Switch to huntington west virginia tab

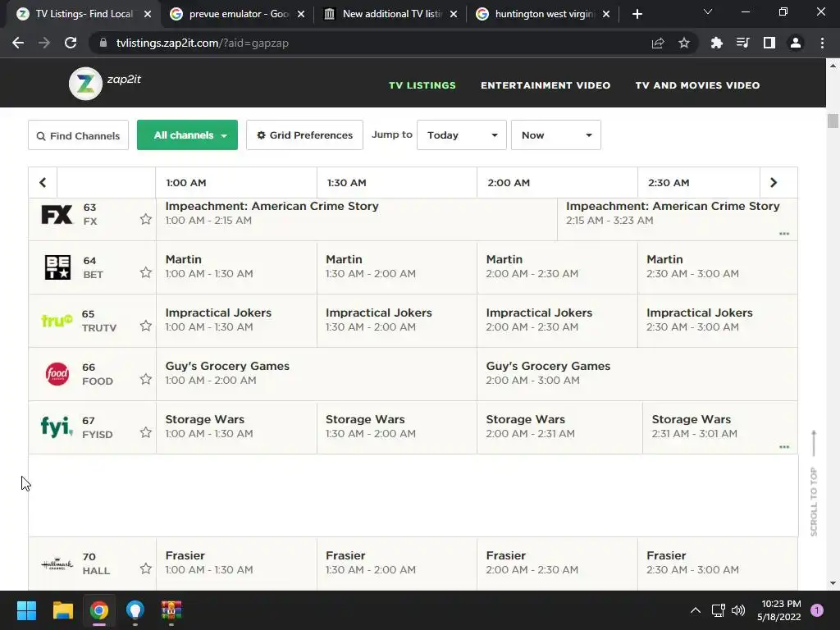pyautogui.click(x=544, y=14)
